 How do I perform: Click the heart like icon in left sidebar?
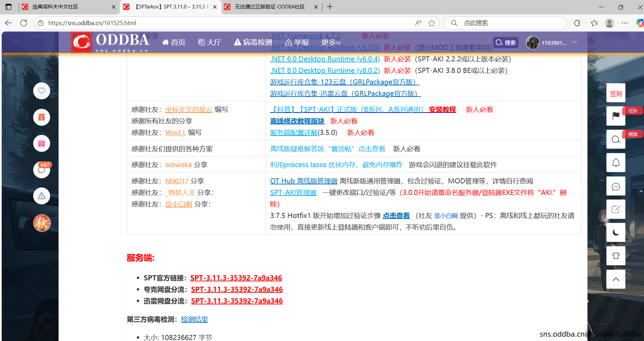tap(42, 91)
